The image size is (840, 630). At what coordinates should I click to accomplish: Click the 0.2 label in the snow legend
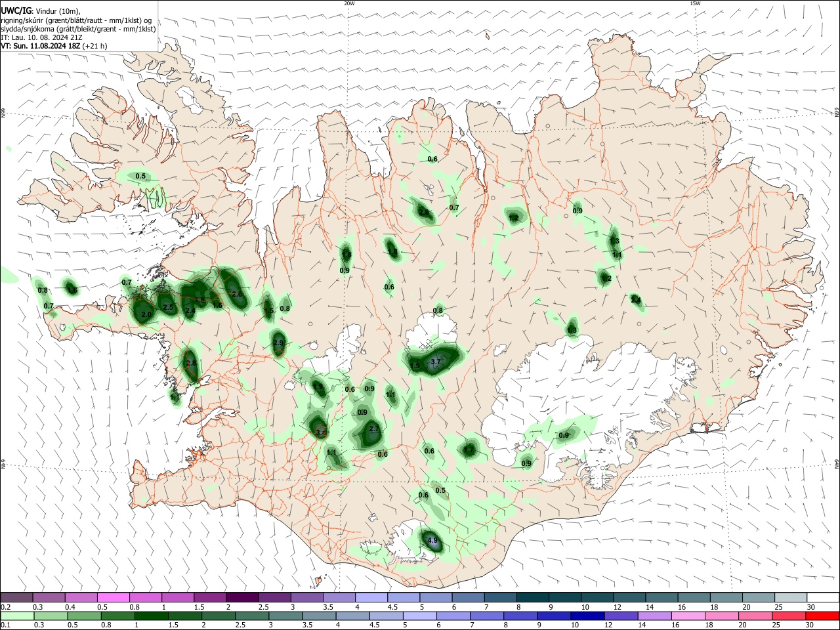coord(5,607)
